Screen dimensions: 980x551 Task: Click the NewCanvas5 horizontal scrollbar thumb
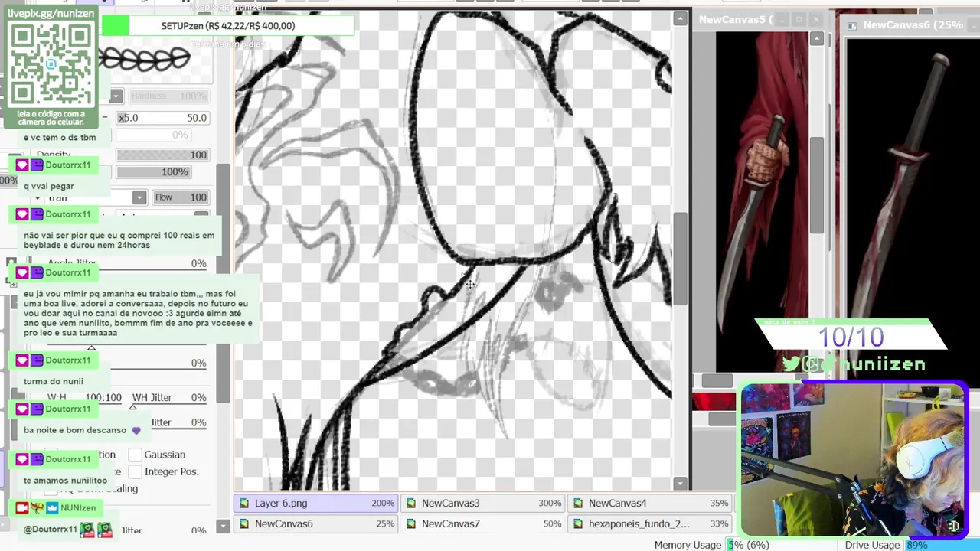coord(717,380)
